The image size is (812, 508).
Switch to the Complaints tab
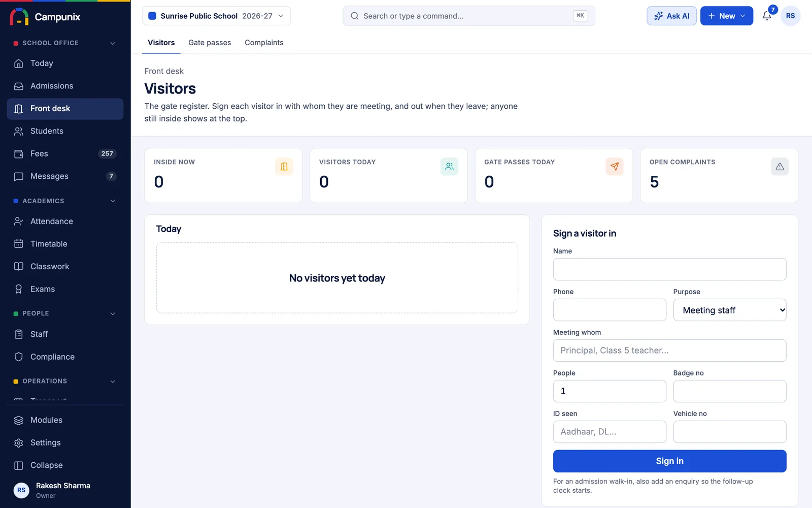click(264, 43)
